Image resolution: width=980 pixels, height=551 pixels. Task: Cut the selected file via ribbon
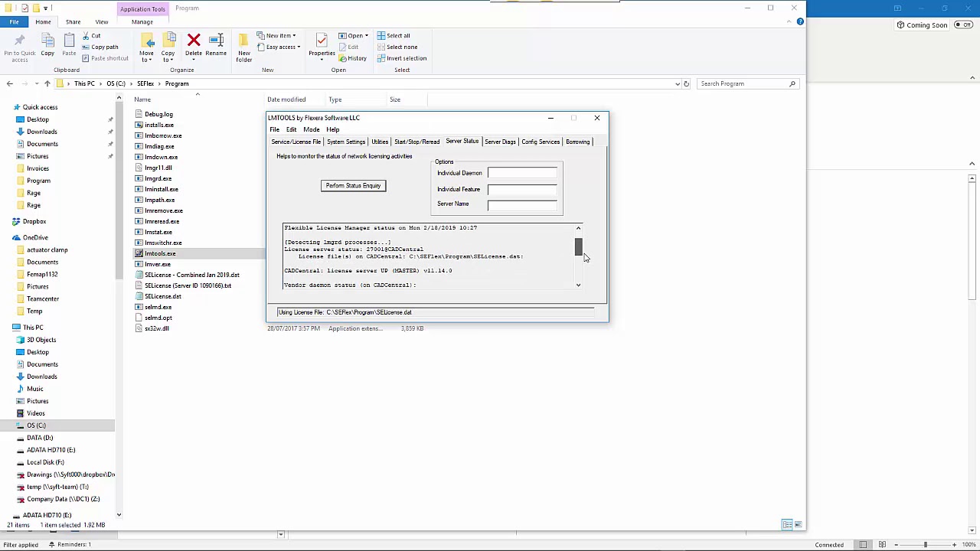coord(91,36)
